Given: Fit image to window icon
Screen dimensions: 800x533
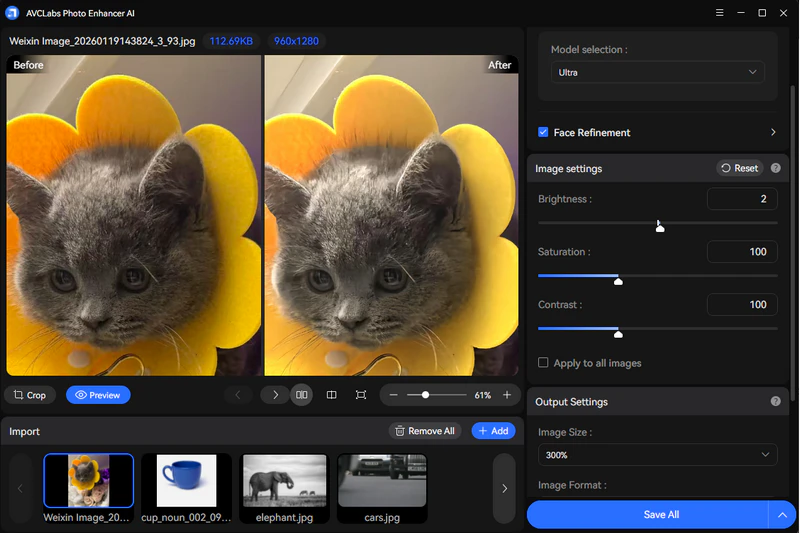Looking at the screenshot, I should point(361,395).
